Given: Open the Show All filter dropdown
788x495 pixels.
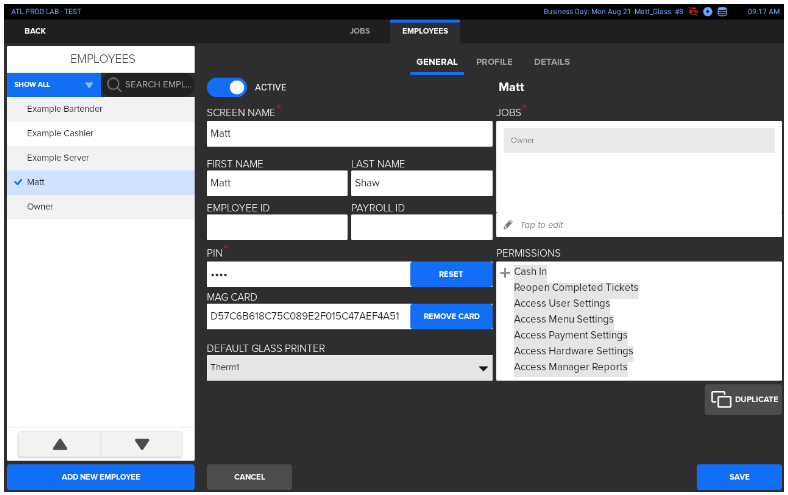Looking at the screenshot, I should pyautogui.click(x=54, y=85).
